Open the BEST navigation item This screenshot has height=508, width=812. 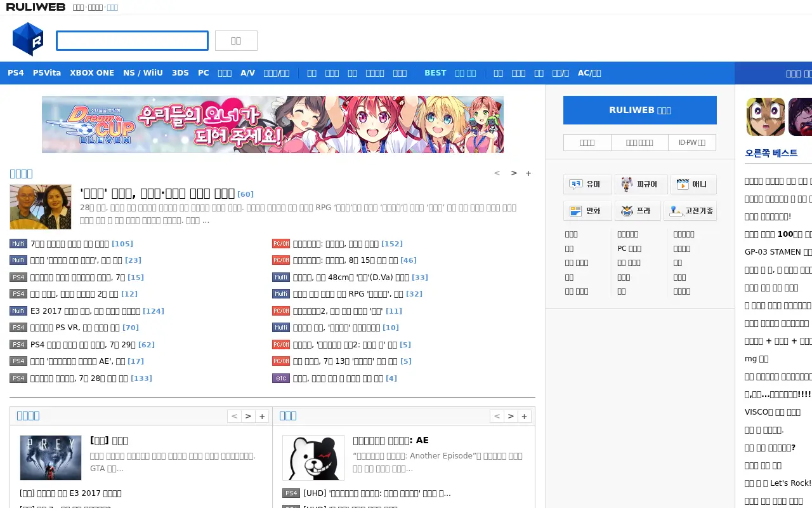435,73
